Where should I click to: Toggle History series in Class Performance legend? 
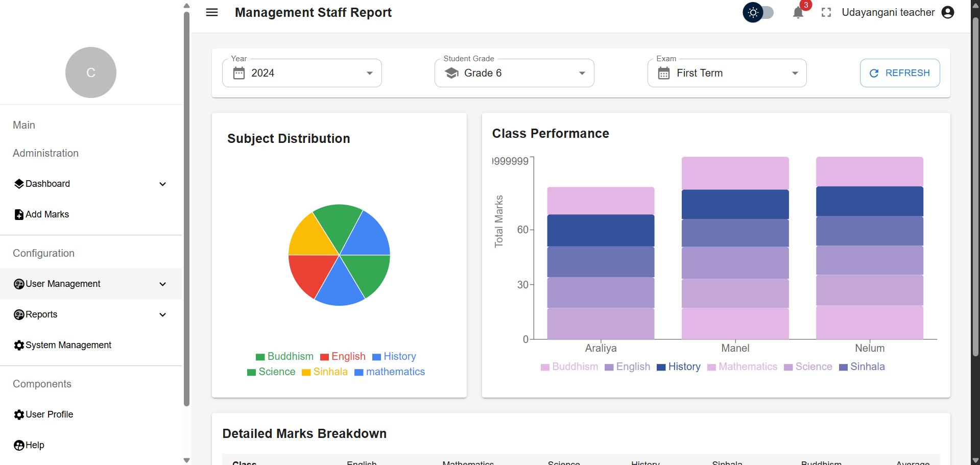tap(679, 367)
